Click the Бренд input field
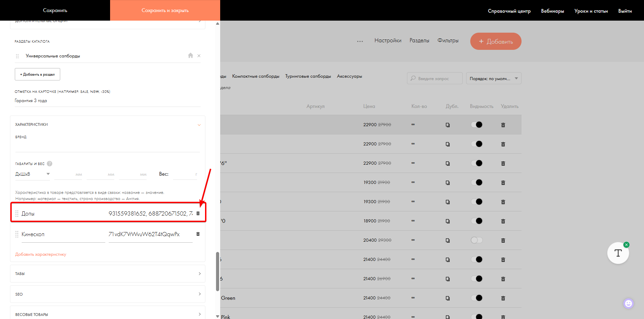Screen dimensions: 644x319 108,146
